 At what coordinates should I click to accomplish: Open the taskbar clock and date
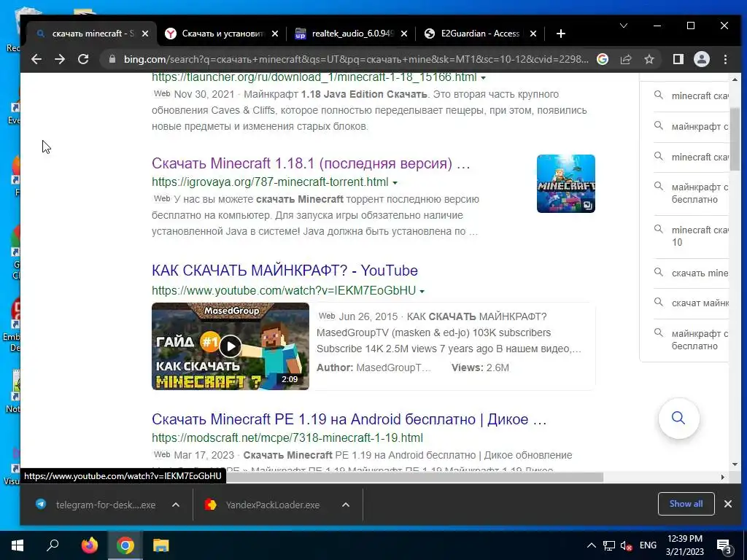pos(684,545)
